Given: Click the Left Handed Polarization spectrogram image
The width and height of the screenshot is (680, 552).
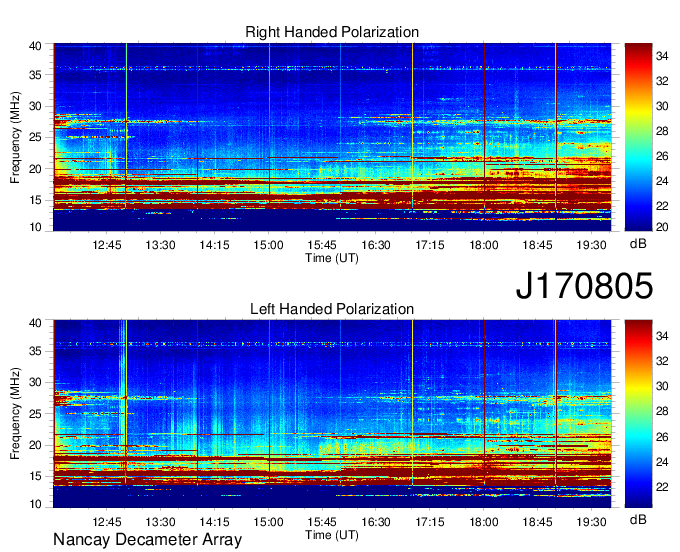Looking at the screenshot, I should pos(332,413).
